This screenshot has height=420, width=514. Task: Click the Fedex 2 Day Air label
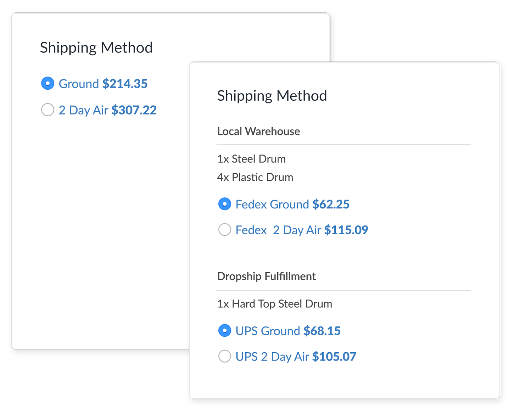click(x=302, y=230)
